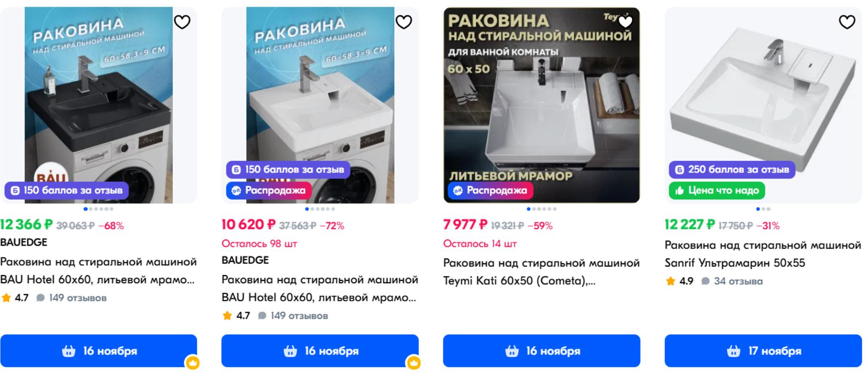Add 10 620 ₽ BAUEDGE sink to cart
This screenshot has height=377, width=868.
(x=320, y=351)
